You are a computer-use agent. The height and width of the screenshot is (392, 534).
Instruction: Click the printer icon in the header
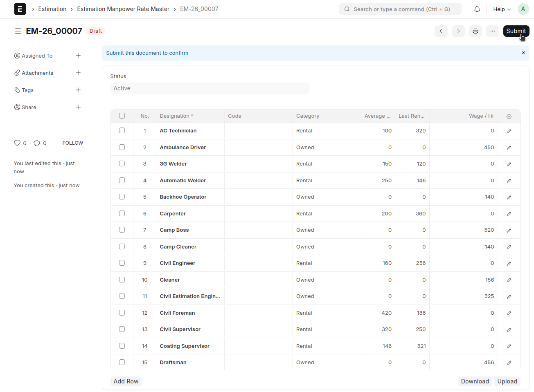tap(475, 31)
